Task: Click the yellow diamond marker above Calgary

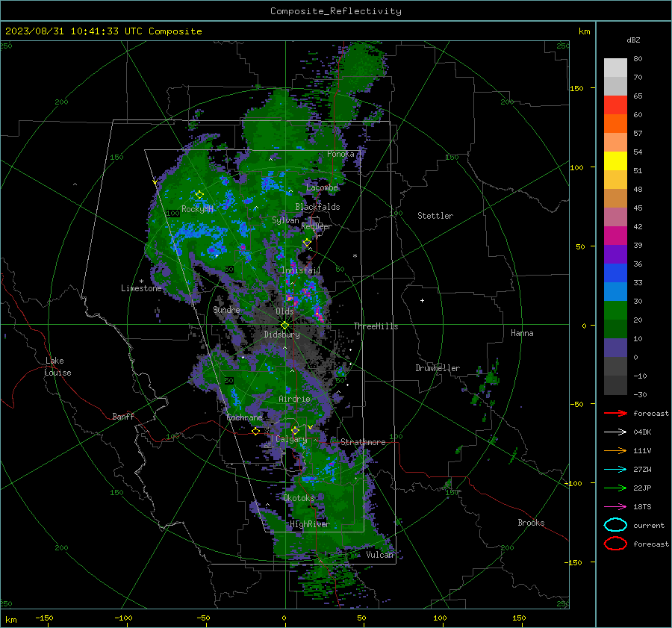Action: coord(295,430)
